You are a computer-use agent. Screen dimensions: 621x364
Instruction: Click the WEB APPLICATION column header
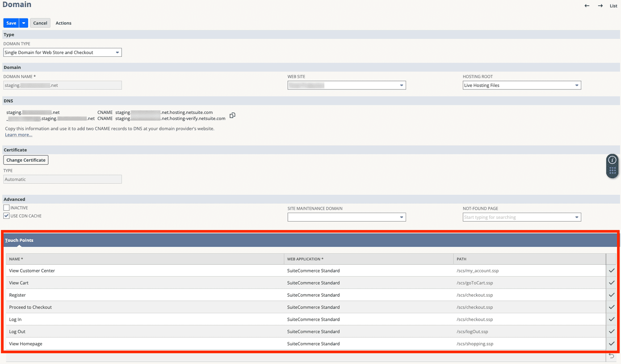(369, 259)
